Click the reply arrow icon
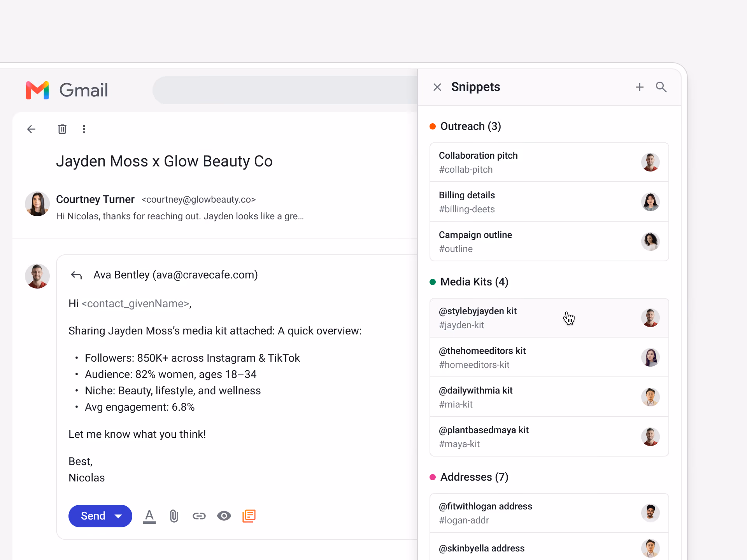Viewport: 747px width, 560px height. click(x=76, y=275)
